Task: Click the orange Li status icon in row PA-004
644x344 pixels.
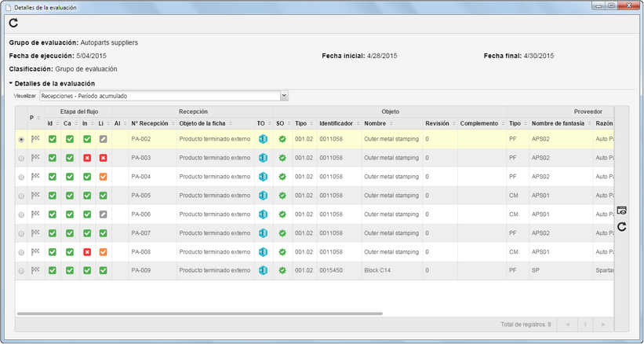Action: point(103,177)
